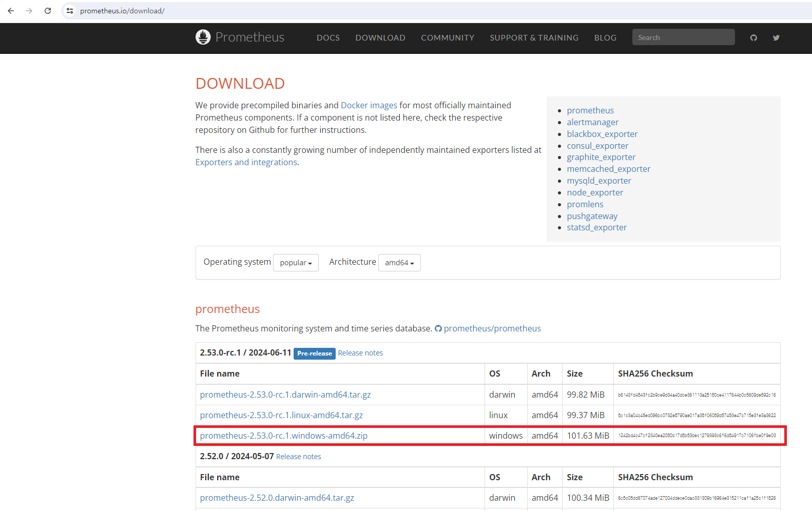Jump to alertmanager section

click(593, 122)
